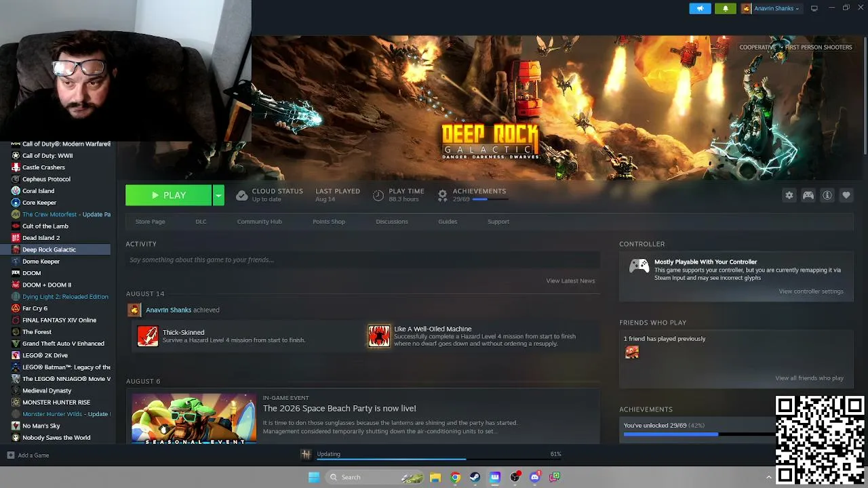868x488 pixels.
Task: Select Dome Keeper in the library list
Action: [41, 262]
